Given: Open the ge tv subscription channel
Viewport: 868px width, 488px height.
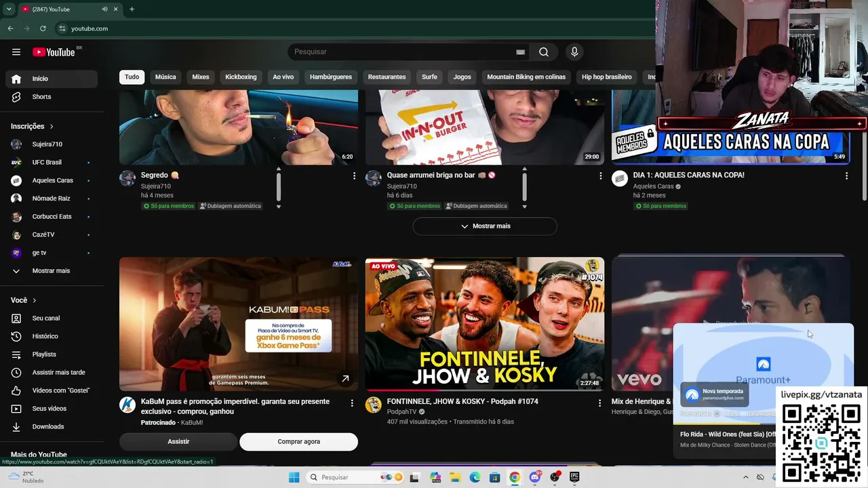Looking at the screenshot, I should pos(52,253).
